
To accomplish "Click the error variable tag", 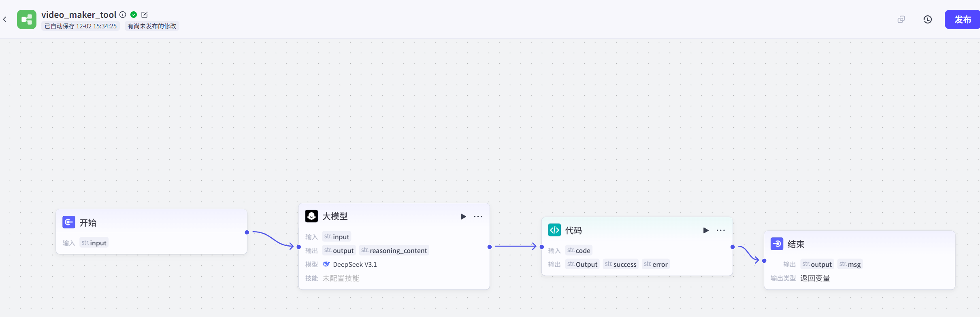I will click(656, 264).
